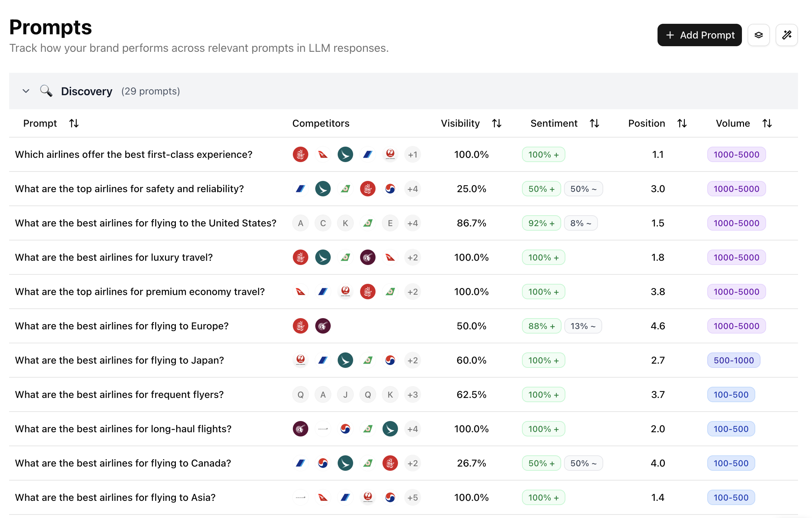Select the long-haul flights prompt row
This screenshot has width=812, height=518.
click(123, 429)
